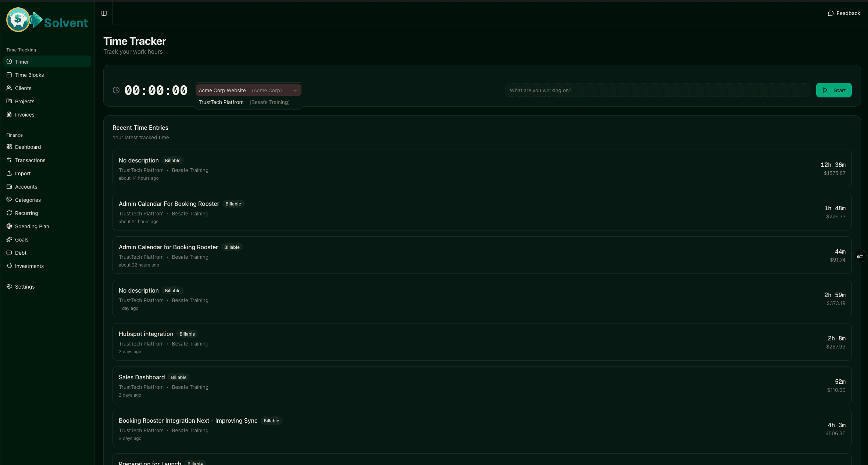Open the Feedback dialog
This screenshot has width=868, height=465.
click(844, 13)
